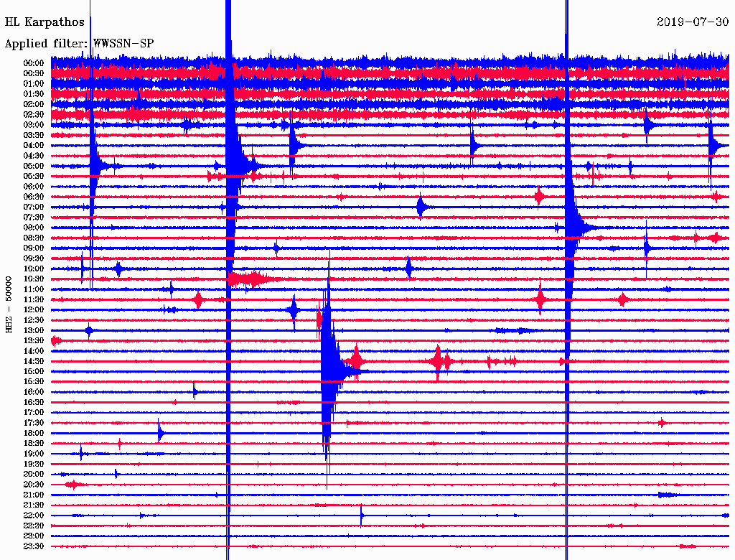Screen dimensions: 735x560
Task: Click the 11:30 time label
Action: tap(34, 299)
